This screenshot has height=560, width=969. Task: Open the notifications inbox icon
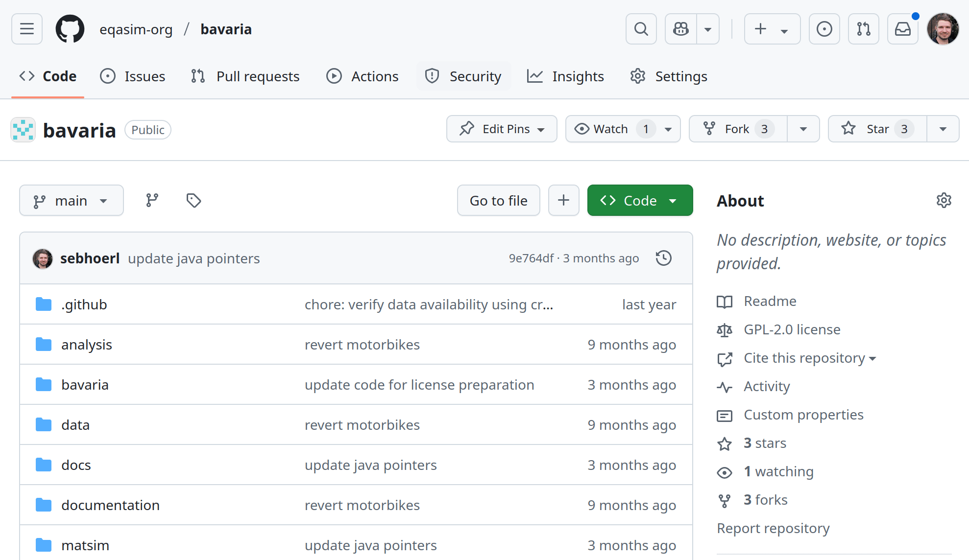pyautogui.click(x=902, y=29)
